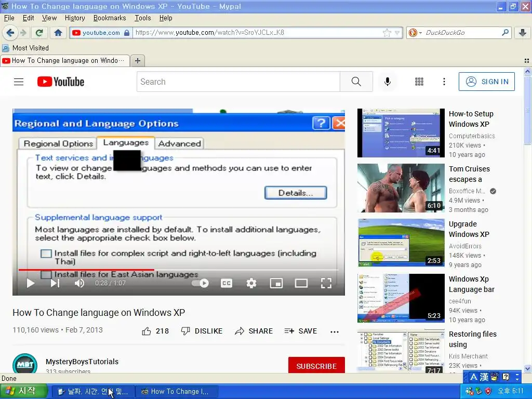The height and width of the screenshot is (399, 532).
Task: Open the Bookmarks menu
Action: (110, 18)
